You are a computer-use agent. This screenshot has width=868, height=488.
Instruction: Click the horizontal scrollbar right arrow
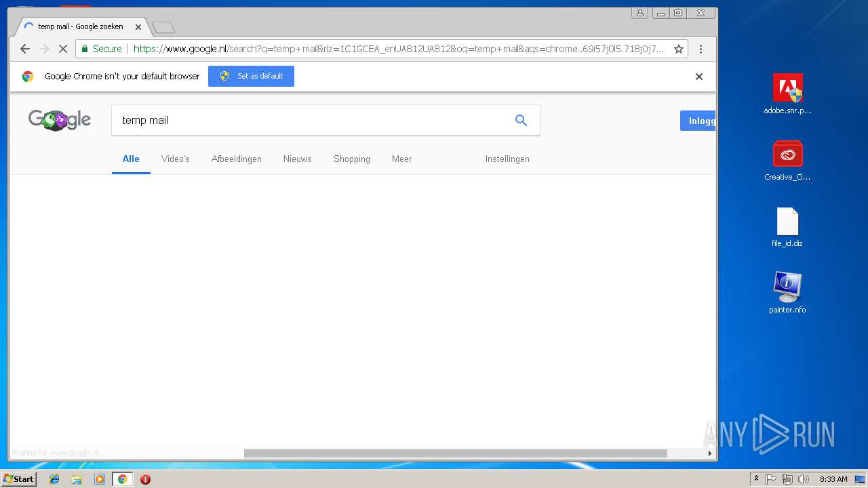710,453
